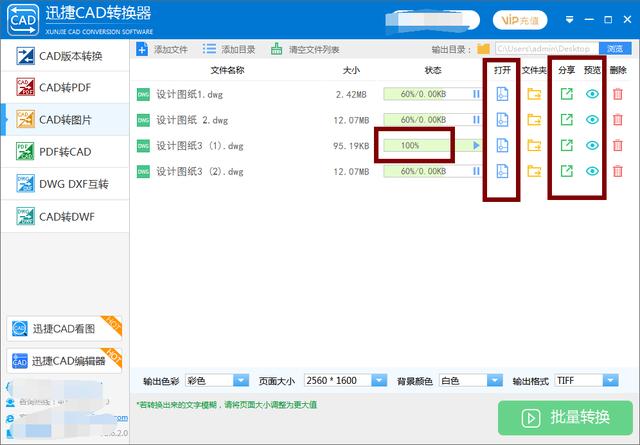
Task: Expand the 页面大小 dropdown
Action: pyautogui.click(x=379, y=380)
